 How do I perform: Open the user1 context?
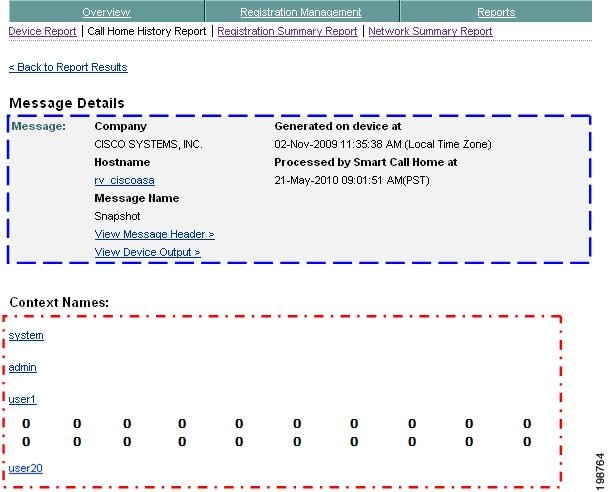click(22, 399)
